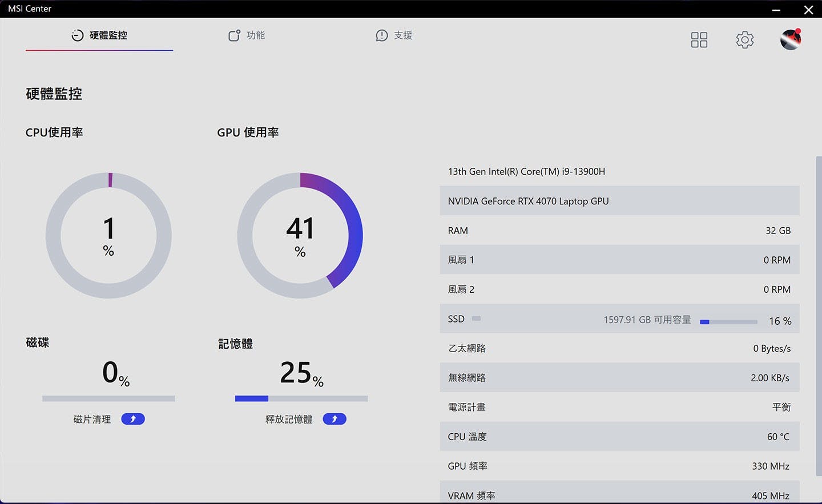Image resolution: width=822 pixels, height=504 pixels.
Task: Click the GPU usage donut gauge
Action: [x=300, y=235]
